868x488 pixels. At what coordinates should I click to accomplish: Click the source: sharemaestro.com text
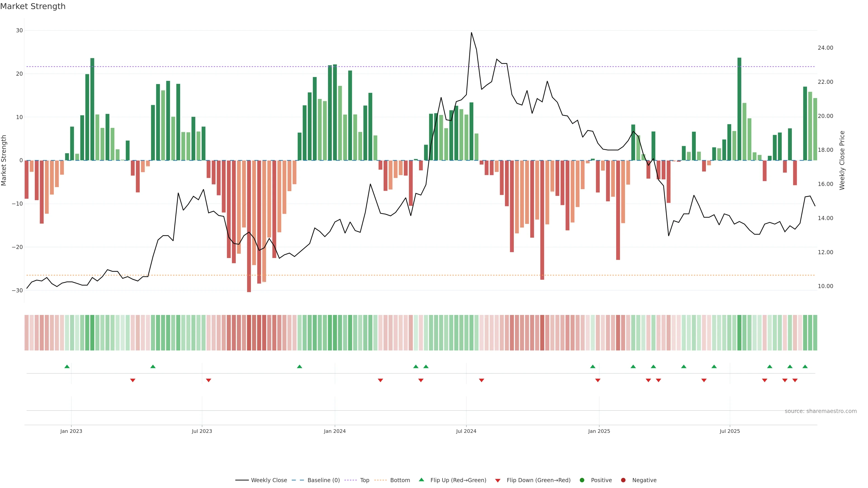point(821,411)
